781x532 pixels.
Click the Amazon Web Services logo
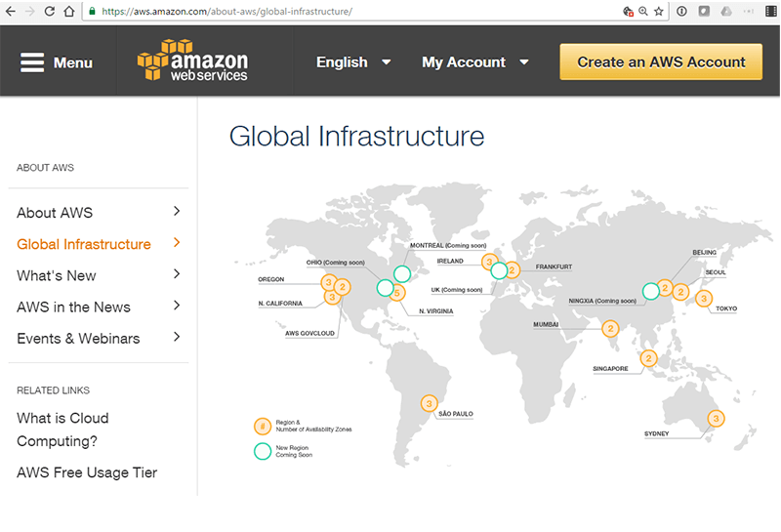pyautogui.click(x=192, y=61)
